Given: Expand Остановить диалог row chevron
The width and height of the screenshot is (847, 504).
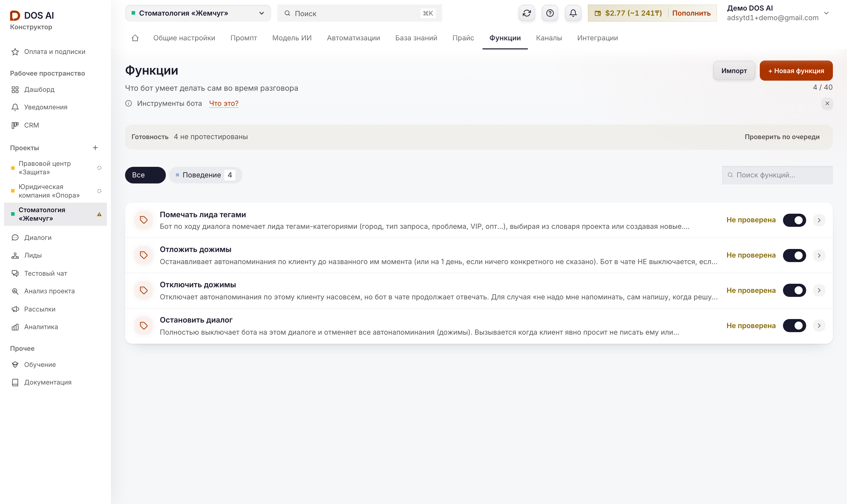Looking at the screenshot, I should coord(819,326).
